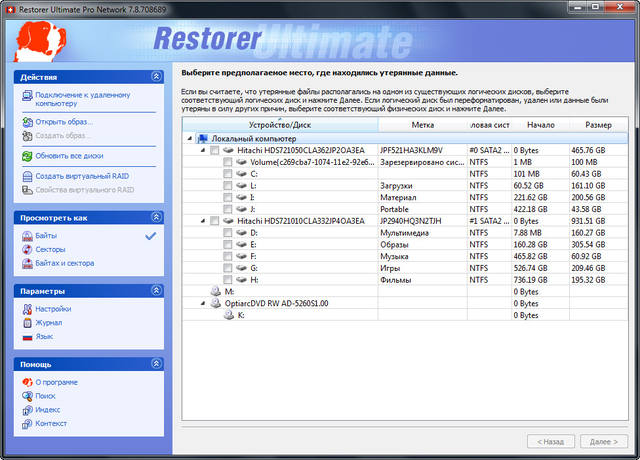Click the Настройки settings icon
The image size is (640, 460).
pos(27,309)
